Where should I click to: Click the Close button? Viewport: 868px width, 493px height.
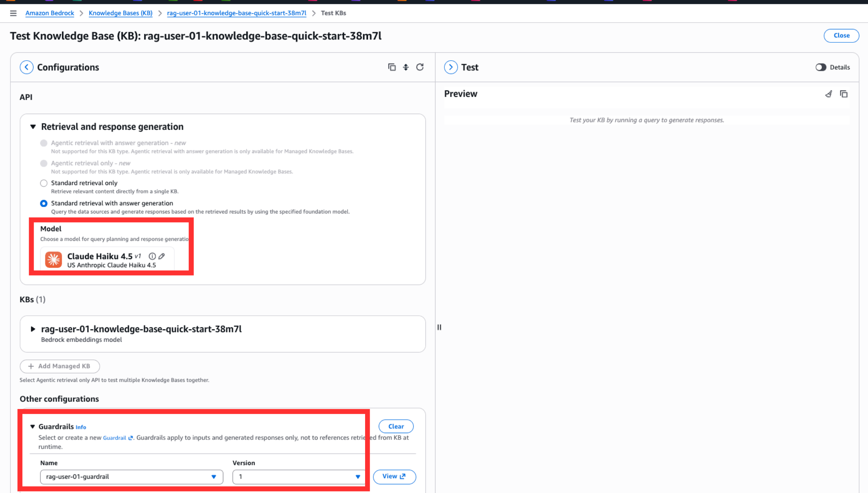pos(841,36)
